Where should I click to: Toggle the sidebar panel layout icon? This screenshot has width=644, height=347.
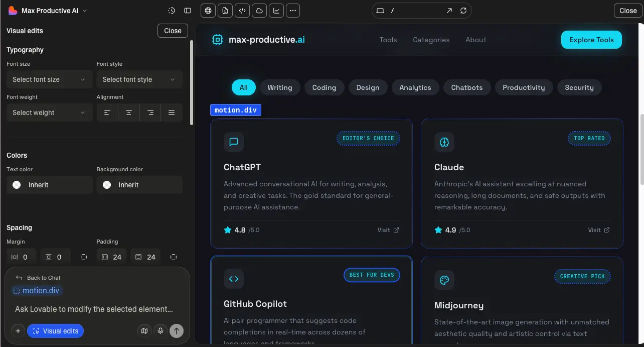click(188, 11)
